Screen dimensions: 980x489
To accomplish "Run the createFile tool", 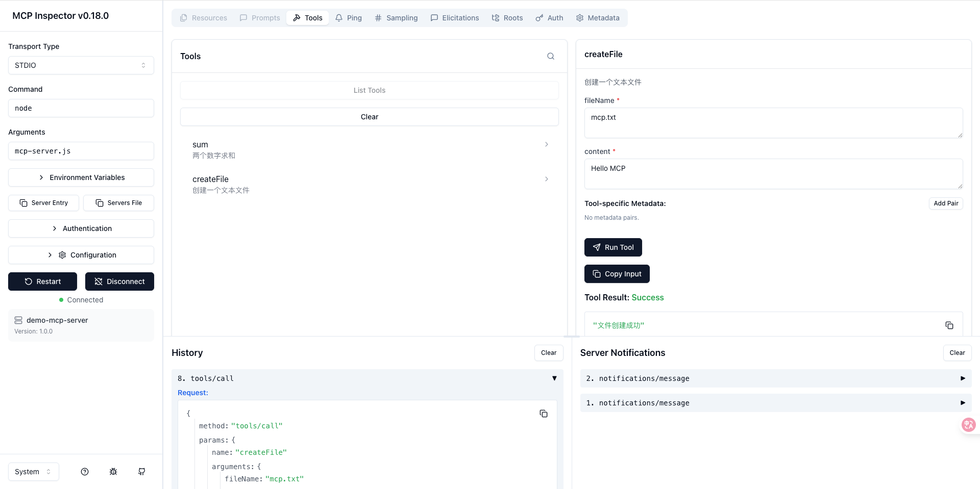I will (613, 247).
